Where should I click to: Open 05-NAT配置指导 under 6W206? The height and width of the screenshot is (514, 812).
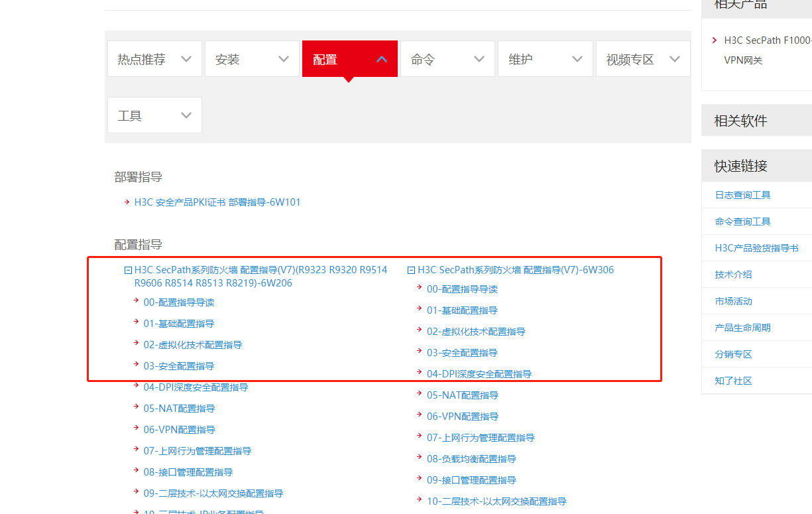coord(179,409)
